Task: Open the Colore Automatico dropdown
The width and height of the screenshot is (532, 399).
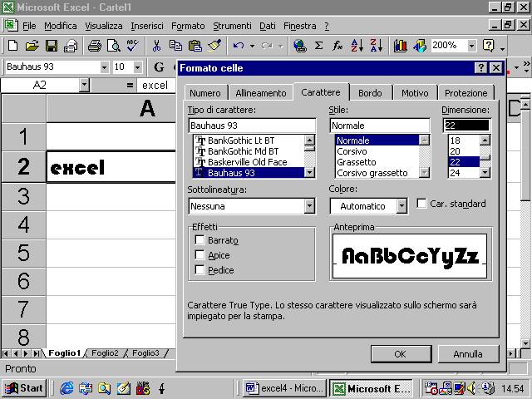Action: coord(401,206)
